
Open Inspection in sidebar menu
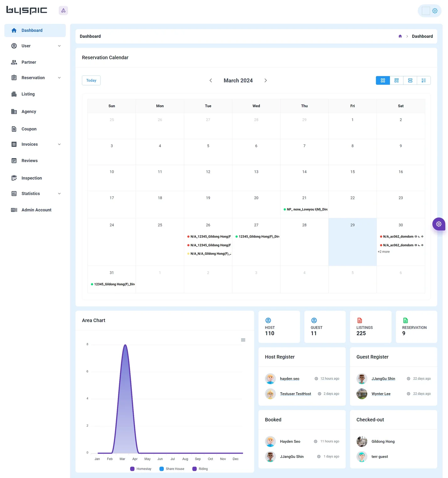point(35,178)
